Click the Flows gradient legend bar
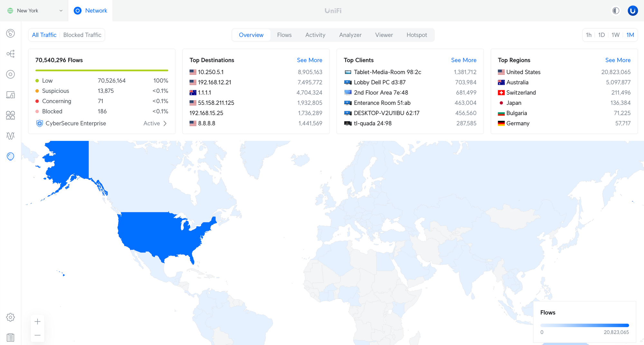644x345 pixels. click(x=584, y=325)
